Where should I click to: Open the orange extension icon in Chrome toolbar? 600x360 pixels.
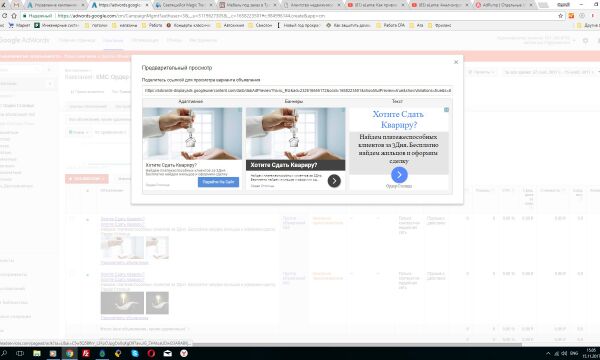[571, 16]
